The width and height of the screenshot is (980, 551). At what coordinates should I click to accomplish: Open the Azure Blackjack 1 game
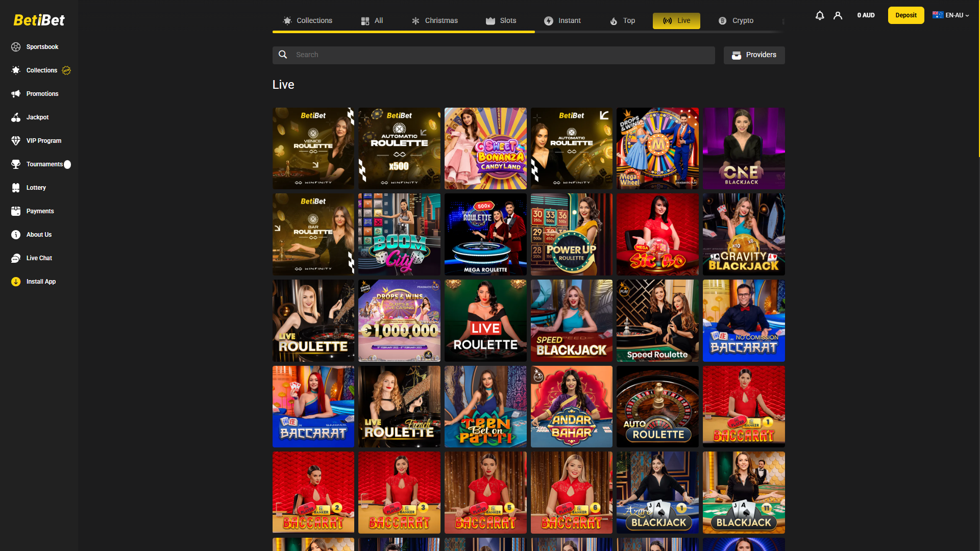[x=657, y=492]
